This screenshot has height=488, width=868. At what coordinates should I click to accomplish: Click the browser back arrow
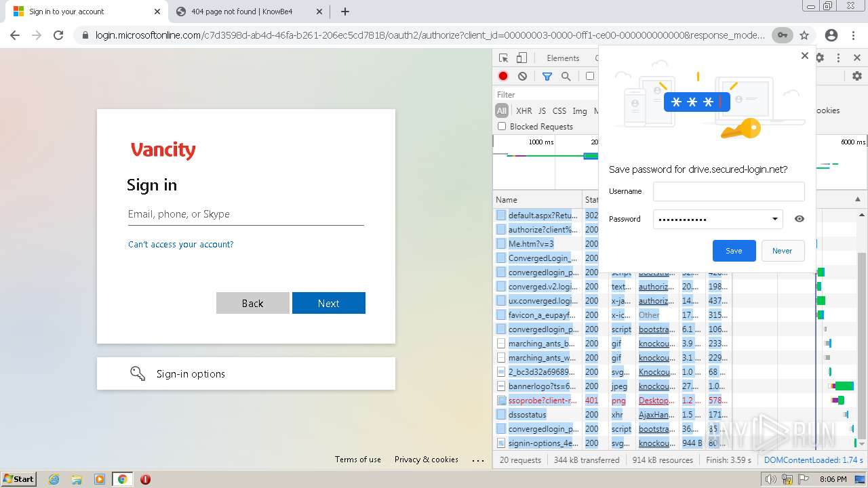[15, 35]
